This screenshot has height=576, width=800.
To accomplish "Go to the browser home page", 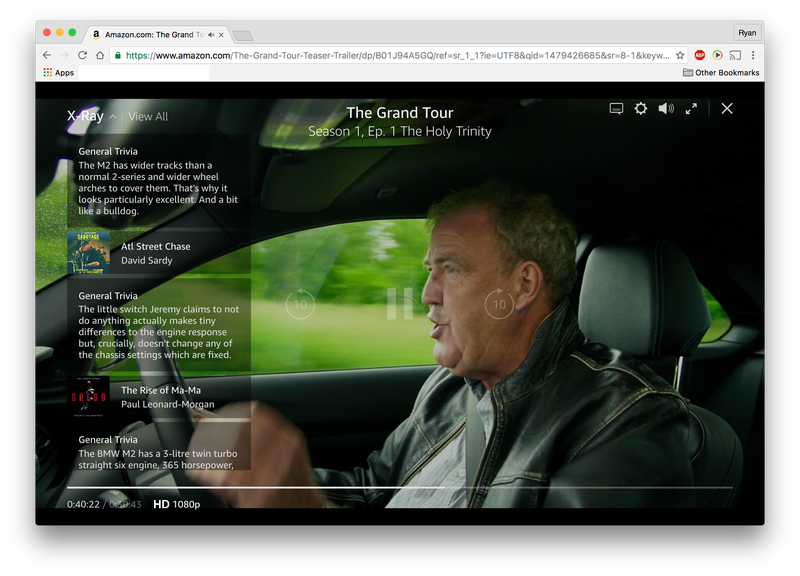I will tap(100, 55).
